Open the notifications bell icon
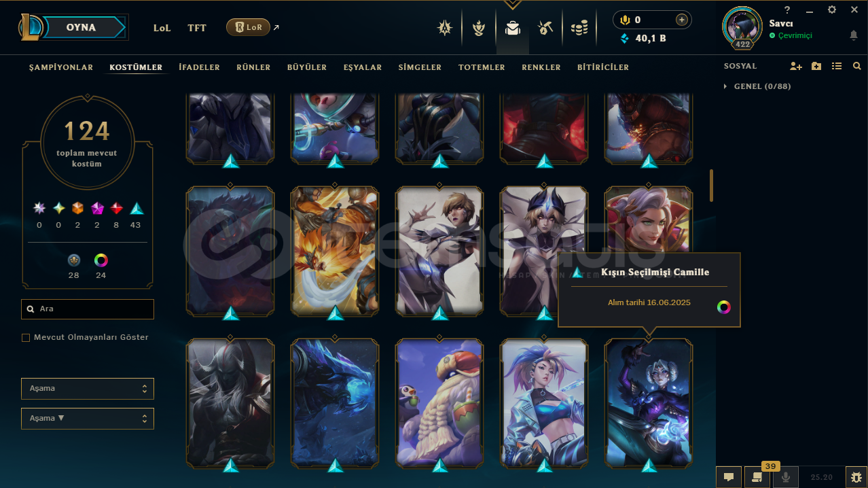 pyautogui.click(x=854, y=35)
